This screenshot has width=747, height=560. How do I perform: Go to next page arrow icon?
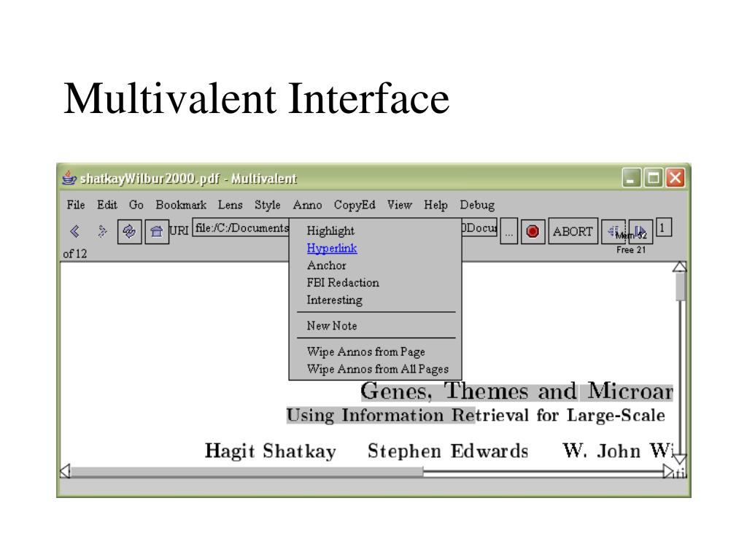click(x=640, y=231)
